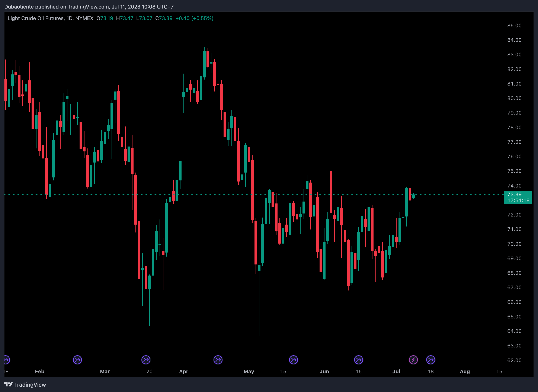Click the 20 label on the time axis
The image size is (538, 392).
149,371
